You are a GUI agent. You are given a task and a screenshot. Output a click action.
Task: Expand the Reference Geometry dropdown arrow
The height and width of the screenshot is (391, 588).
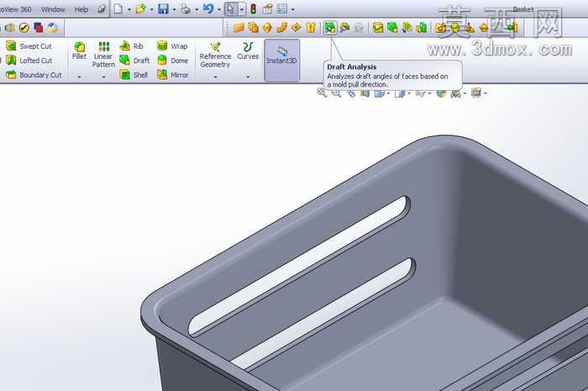(215, 77)
